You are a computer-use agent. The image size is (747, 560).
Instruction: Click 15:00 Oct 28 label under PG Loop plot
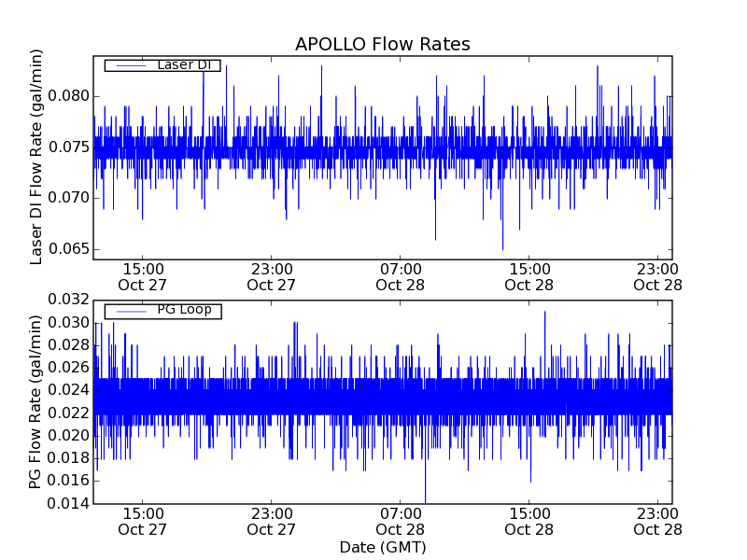(x=529, y=521)
